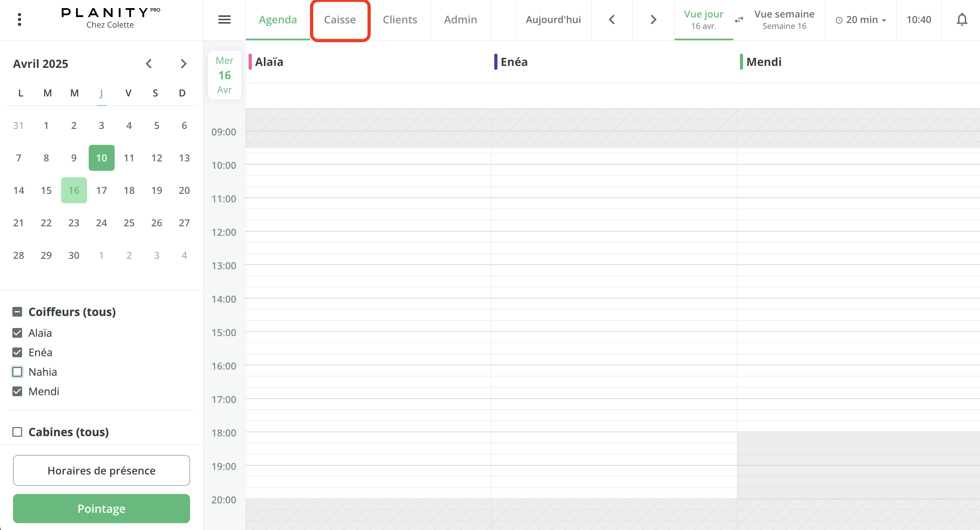The image size is (980, 530).
Task: Switch to Vue semaine view
Action: click(x=784, y=19)
